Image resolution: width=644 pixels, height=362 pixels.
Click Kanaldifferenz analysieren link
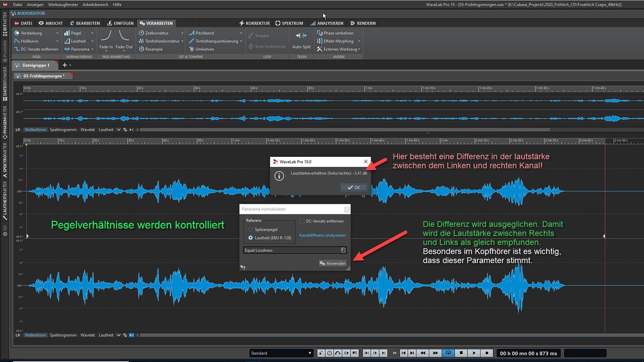pyautogui.click(x=322, y=235)
